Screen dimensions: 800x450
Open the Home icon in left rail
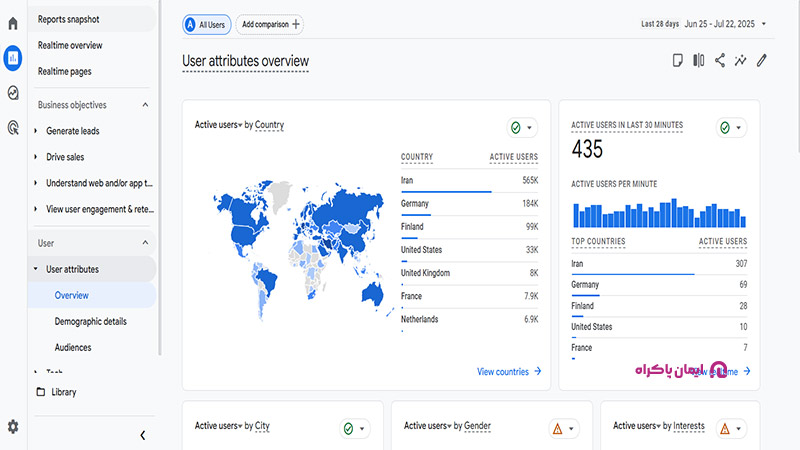point(13,23)
